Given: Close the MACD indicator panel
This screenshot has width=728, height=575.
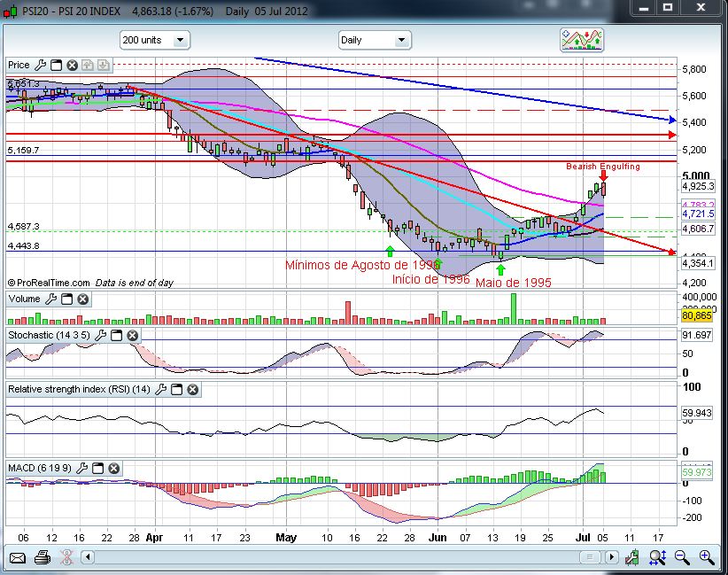Looking at the screenshot, I should tap(113, 468).
